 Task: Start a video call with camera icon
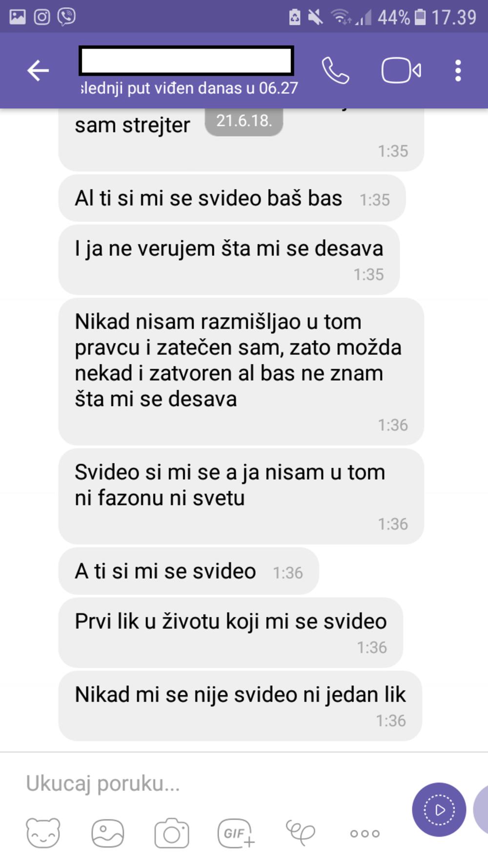tap(401, 71)
